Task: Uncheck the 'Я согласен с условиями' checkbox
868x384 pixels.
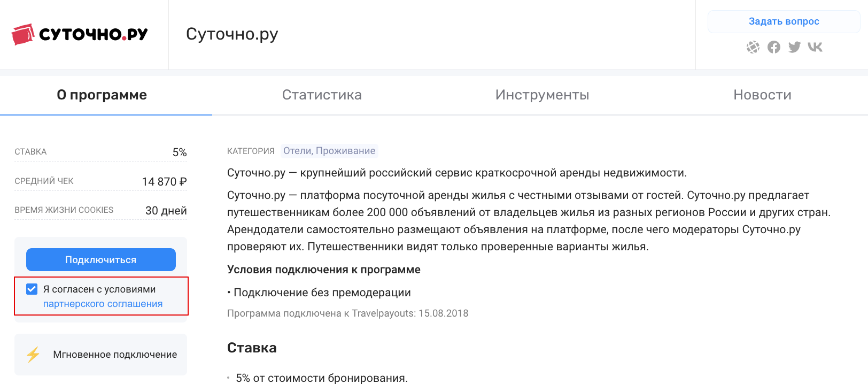Action: click(32, 289)
